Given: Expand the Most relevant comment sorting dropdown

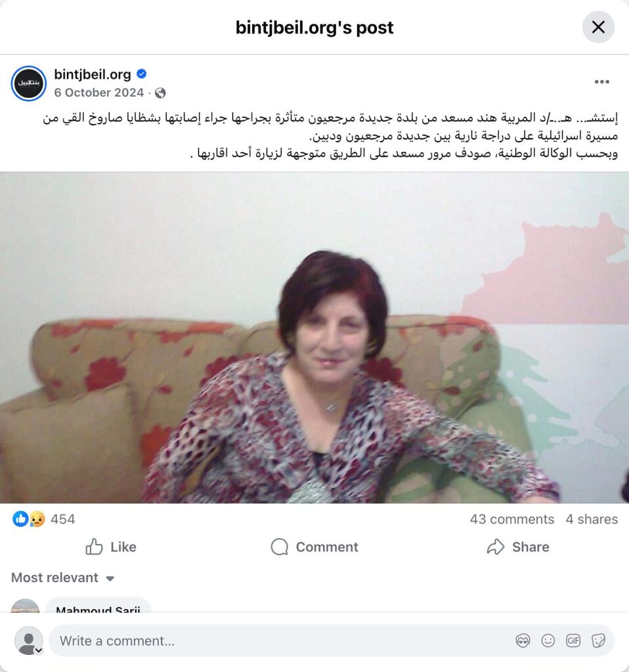Looking at the screenshot, I should (63, 577).
